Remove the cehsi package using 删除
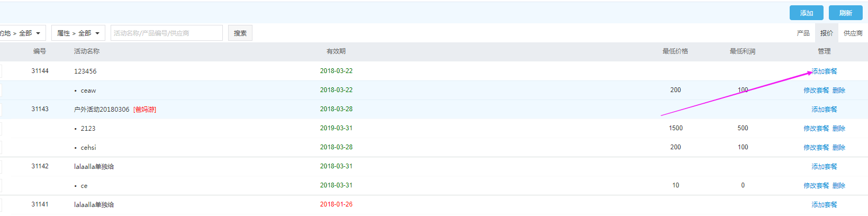The height and width of the screenshot is (216, 868). point(838,147)
